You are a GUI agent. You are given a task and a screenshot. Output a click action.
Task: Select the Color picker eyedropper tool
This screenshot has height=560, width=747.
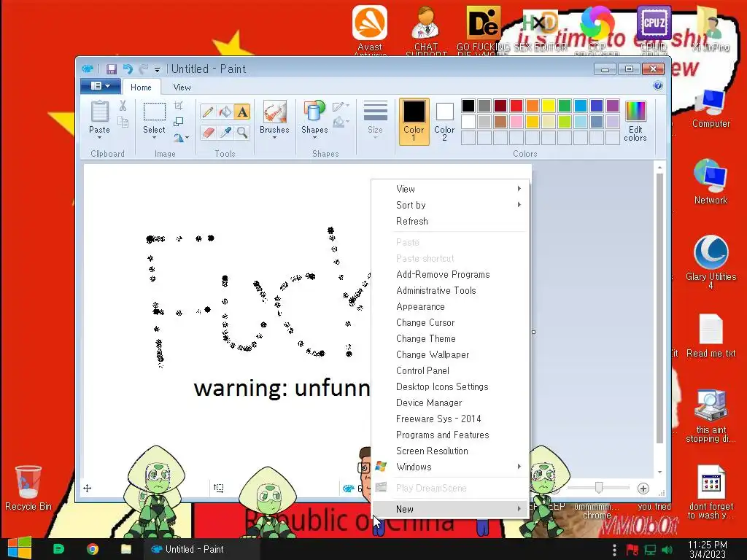click(x=225, y=132)
